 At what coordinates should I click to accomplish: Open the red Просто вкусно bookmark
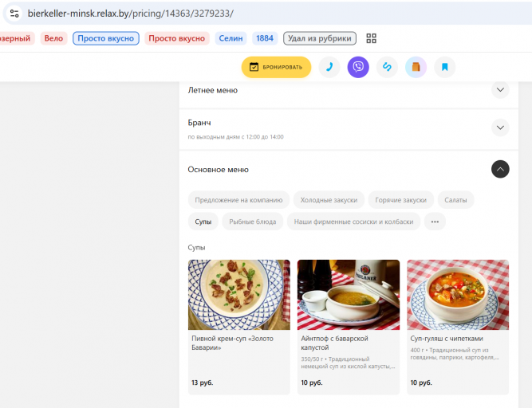click(x=177, y=38)
